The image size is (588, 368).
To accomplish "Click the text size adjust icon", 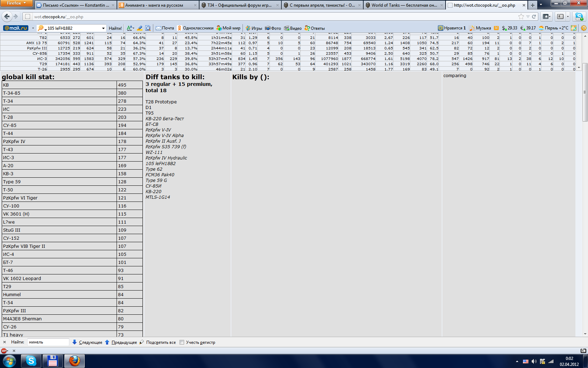I will (x=130, y=28).
